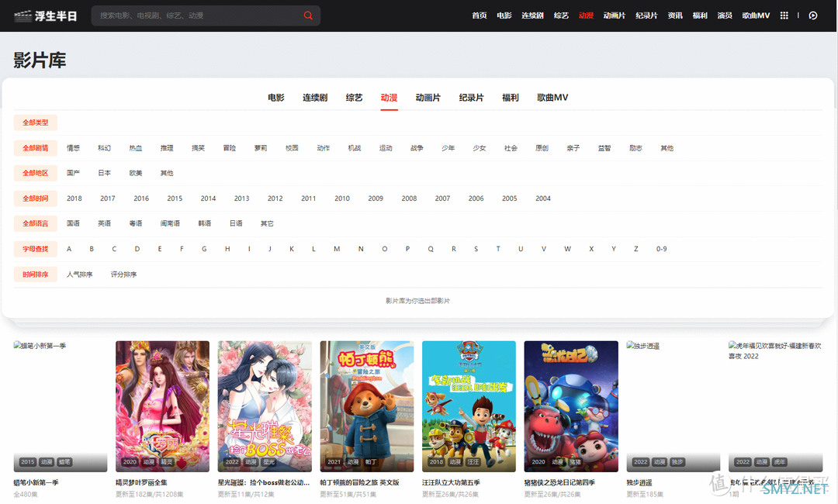The height and width of the screenshot is (504, 838).
Task: Filter language by 国语
Action: (x=73, y=223)
